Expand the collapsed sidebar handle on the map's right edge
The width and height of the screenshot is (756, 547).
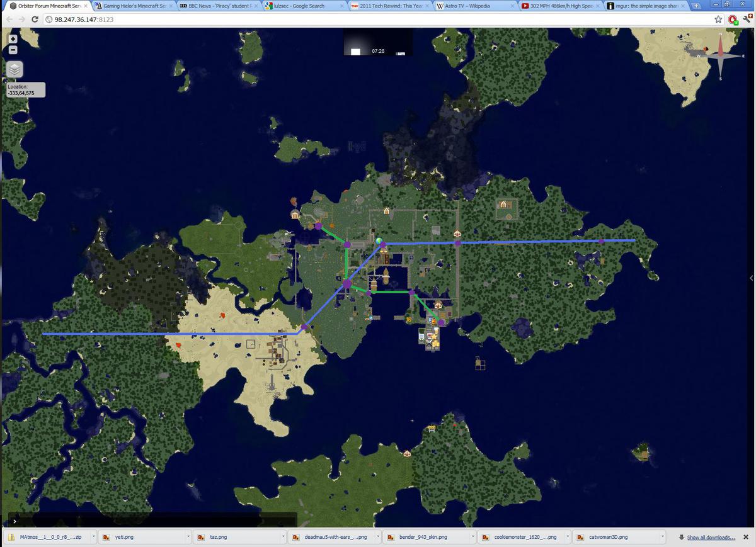(751, 278)
